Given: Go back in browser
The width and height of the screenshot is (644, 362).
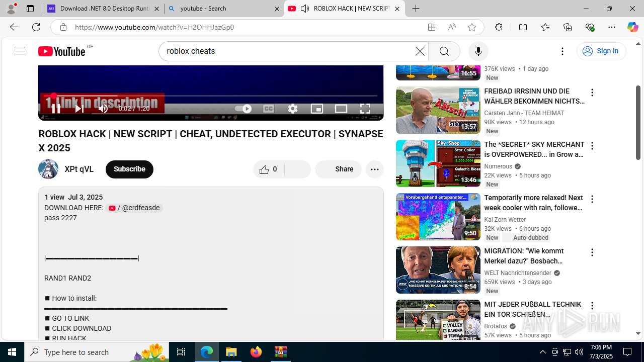Looking at the screenshot, I should tap(14, 27).
